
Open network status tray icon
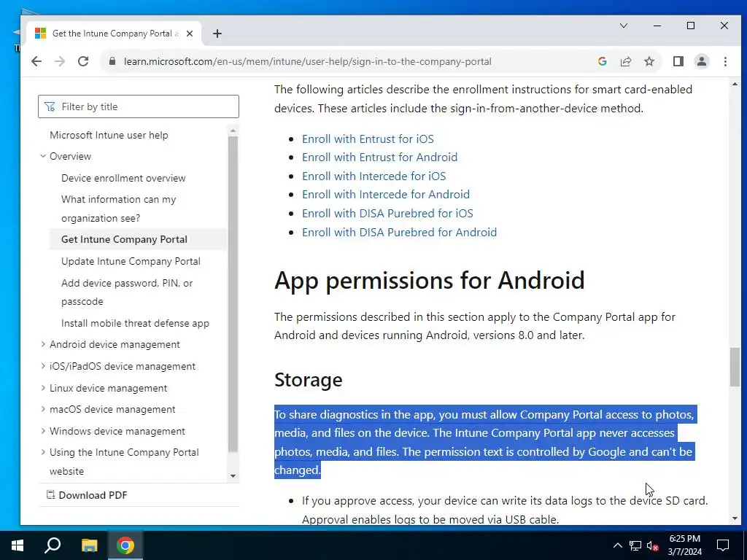(x=635, y=545)
